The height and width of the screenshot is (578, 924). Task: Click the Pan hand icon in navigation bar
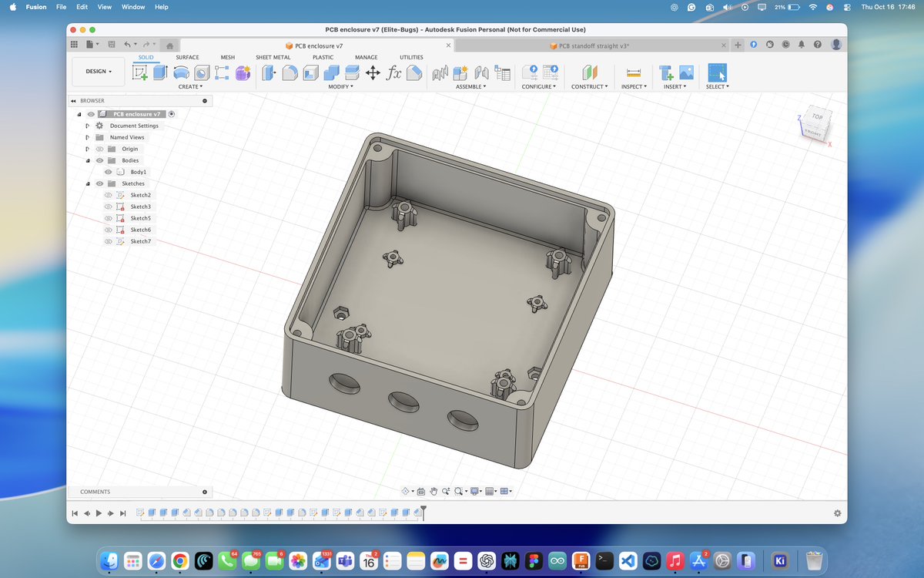[434, 491]
